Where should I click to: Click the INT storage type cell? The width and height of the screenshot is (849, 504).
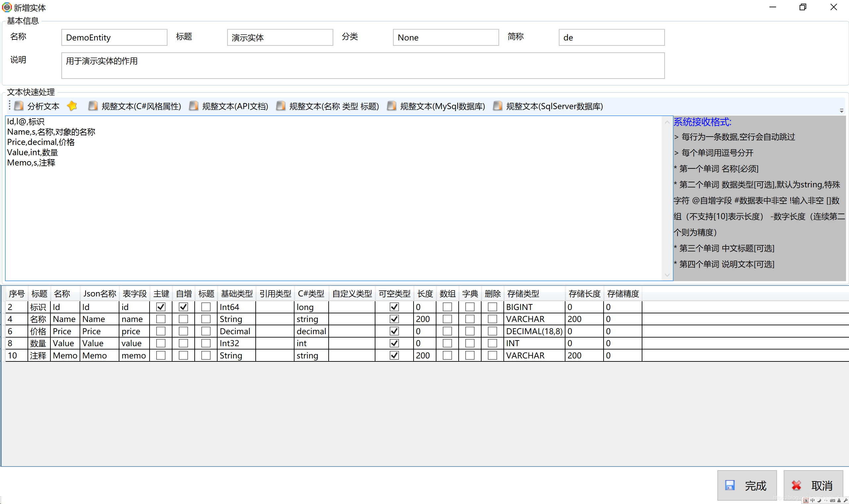coord(534,344)
